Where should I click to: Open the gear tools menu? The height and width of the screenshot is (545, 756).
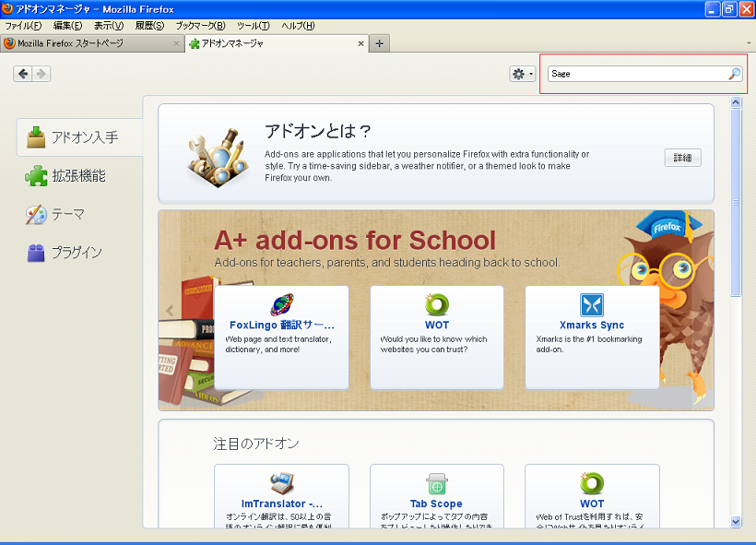tap(522, 74)
